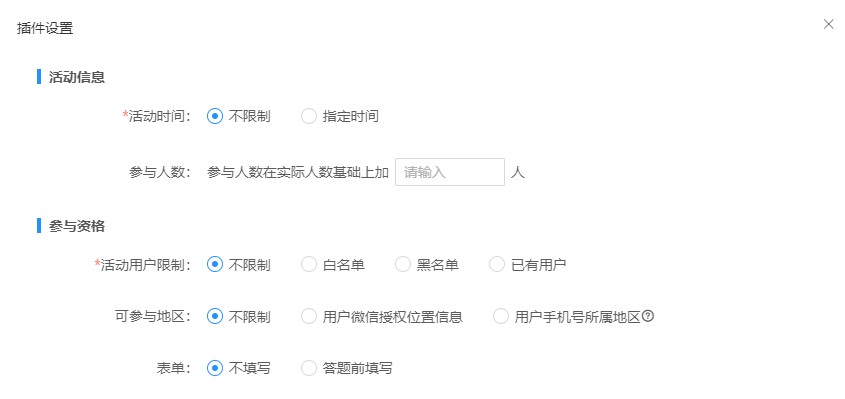This screenshot has width=845, height=399.
Task: Close the 插件设置 dialog
Action: tap(828, 24)
